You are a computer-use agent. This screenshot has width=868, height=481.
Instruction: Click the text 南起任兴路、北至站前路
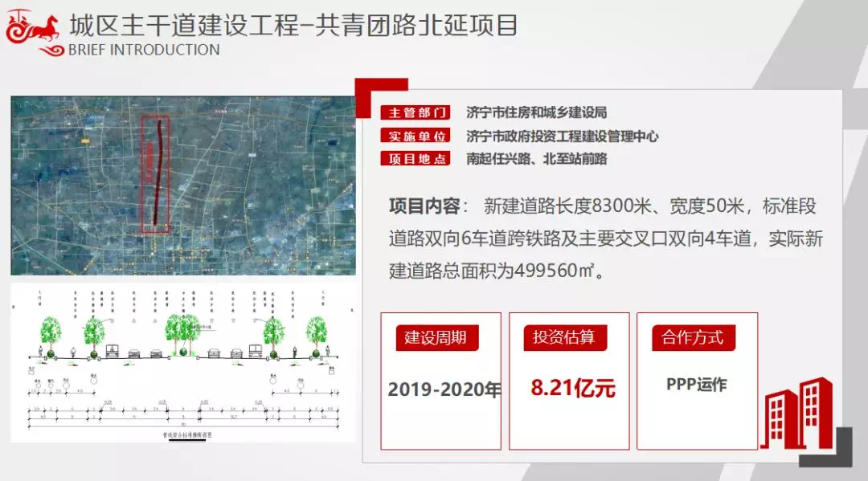536,159
